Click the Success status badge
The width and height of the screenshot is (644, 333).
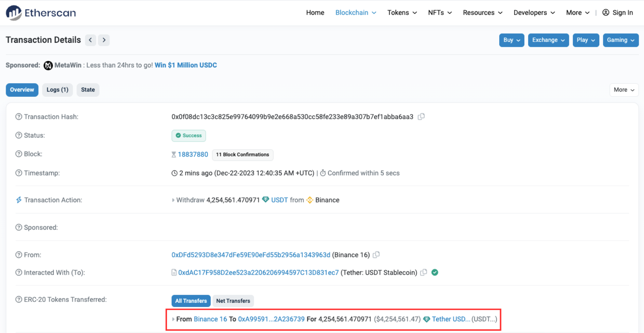(189, 135)
